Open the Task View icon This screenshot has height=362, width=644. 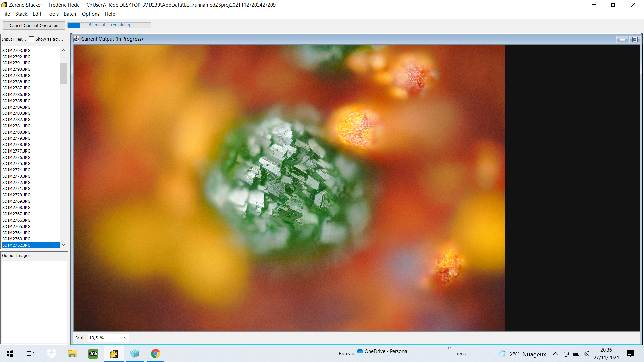(x=30, y=354)
